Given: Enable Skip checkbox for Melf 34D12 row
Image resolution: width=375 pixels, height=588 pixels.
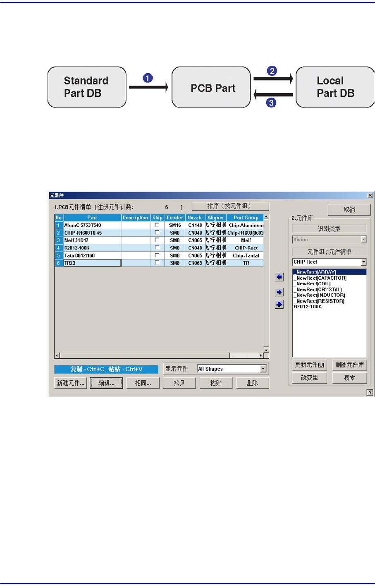Looking at the screenshot, I should 157,240.
